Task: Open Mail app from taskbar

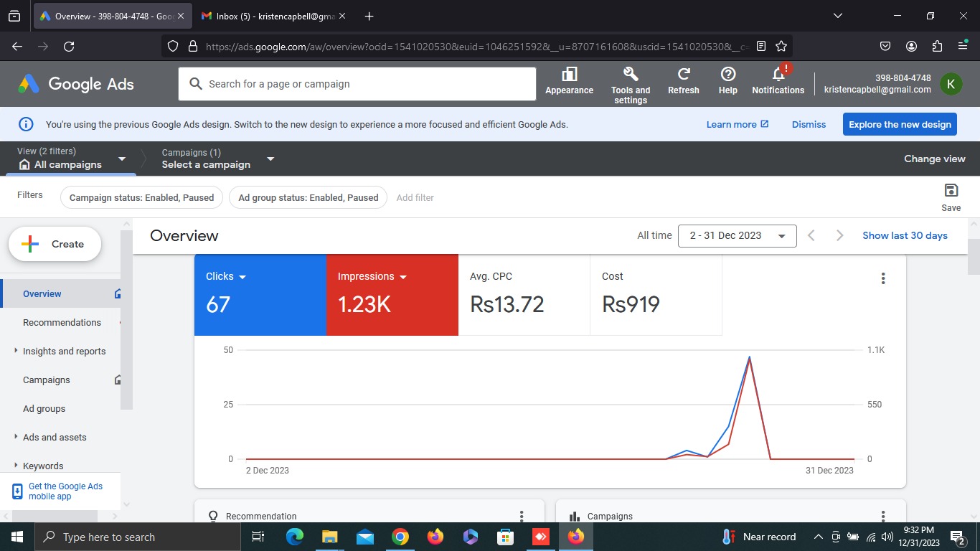Action: pyautogui.click(x=365, y=537)
